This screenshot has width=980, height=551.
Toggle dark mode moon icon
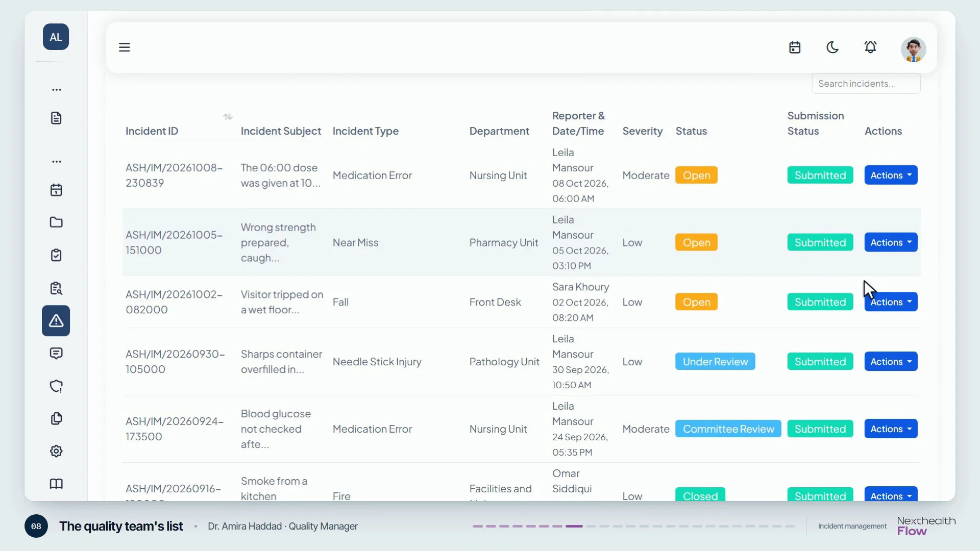tap(832, 47)
